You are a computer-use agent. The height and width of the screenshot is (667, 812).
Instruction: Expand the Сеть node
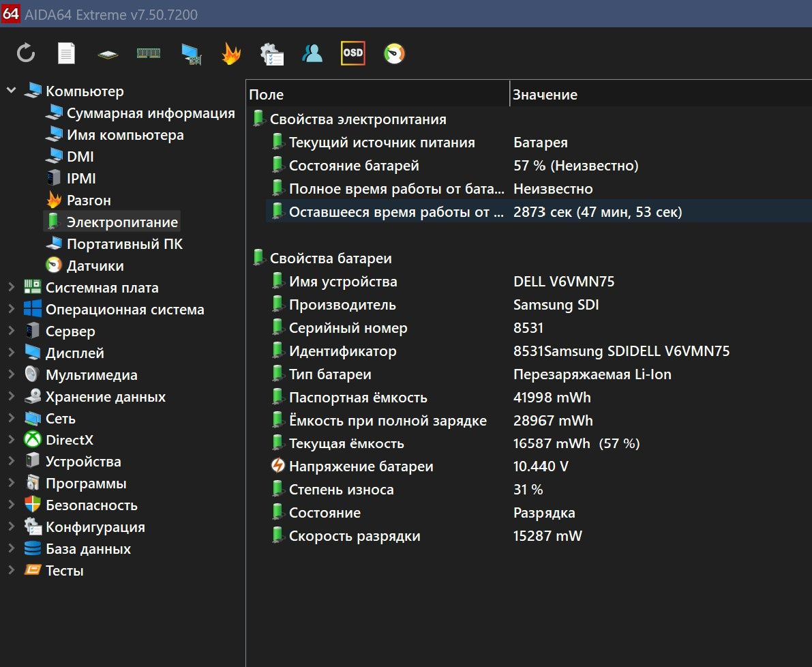pyautogui.click(x=11, y=418)
